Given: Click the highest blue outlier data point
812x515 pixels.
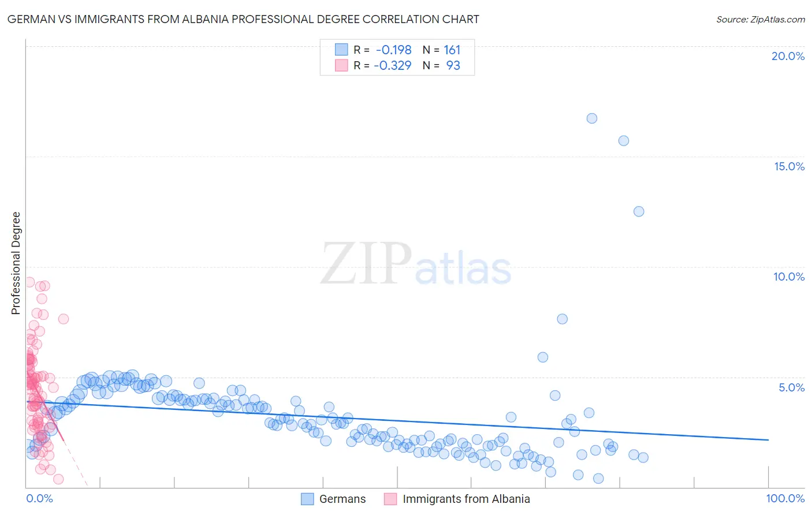Looking at the screenshot, I should [592, 118].
